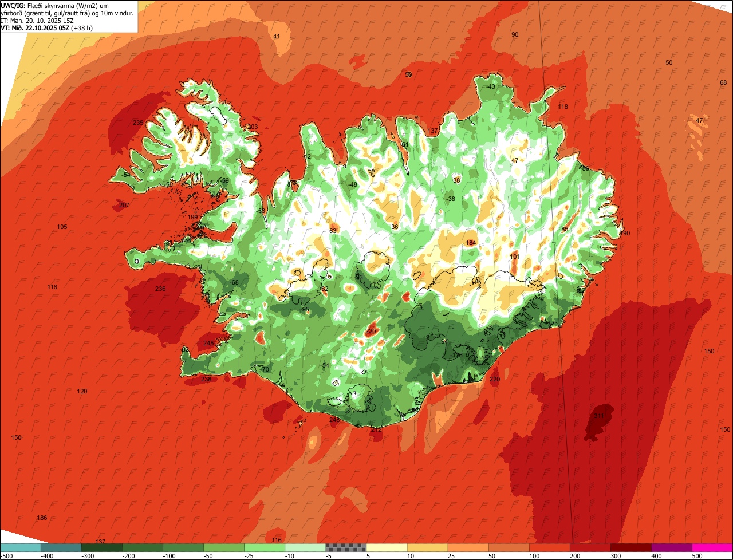Click the 63 value in central Iceland
The image size is (733, 560).
point(333,231)
